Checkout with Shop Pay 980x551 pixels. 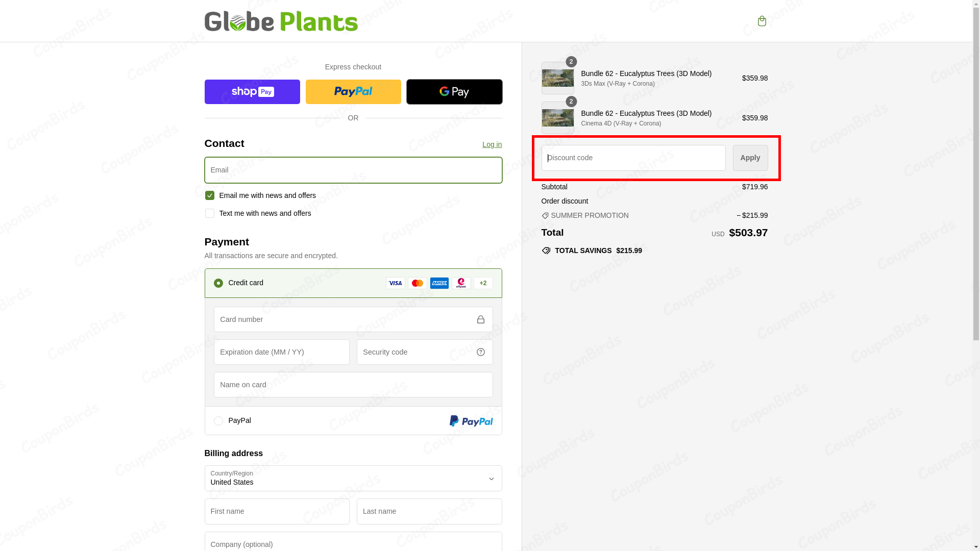point(252,92)
